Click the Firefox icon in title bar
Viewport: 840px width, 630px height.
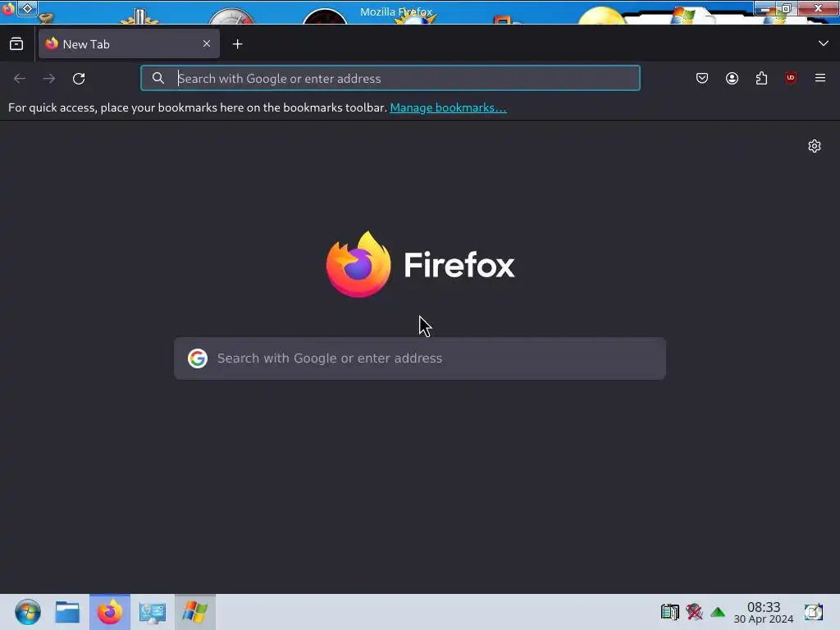click(7, 8)
